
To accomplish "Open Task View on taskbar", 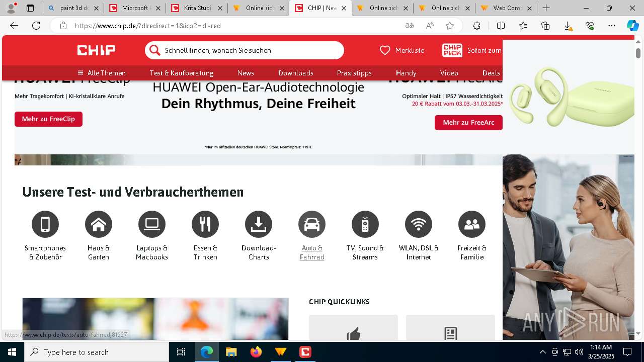I will point(181,352).
